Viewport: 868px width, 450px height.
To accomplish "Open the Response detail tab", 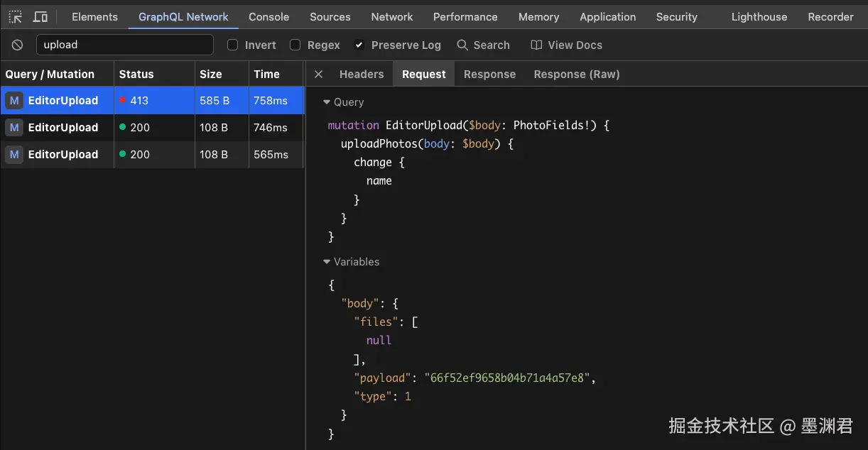I will tap(489, 74).
